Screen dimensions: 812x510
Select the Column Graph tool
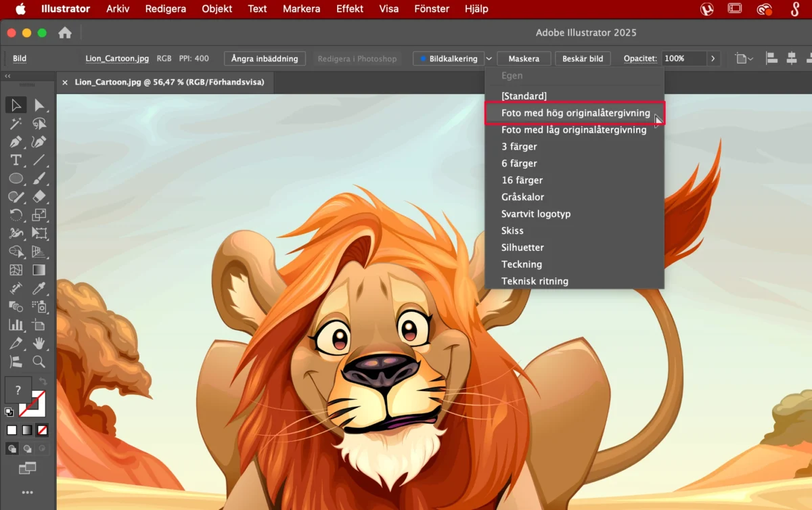(16, 325)
